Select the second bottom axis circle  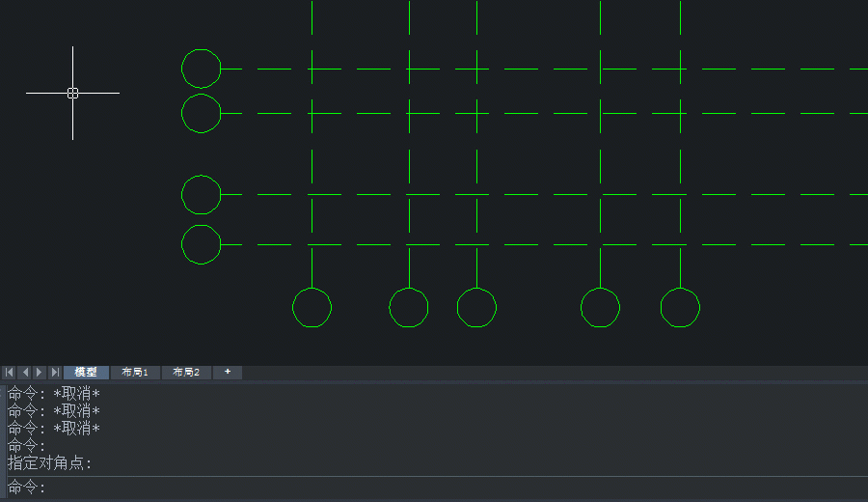409,308
